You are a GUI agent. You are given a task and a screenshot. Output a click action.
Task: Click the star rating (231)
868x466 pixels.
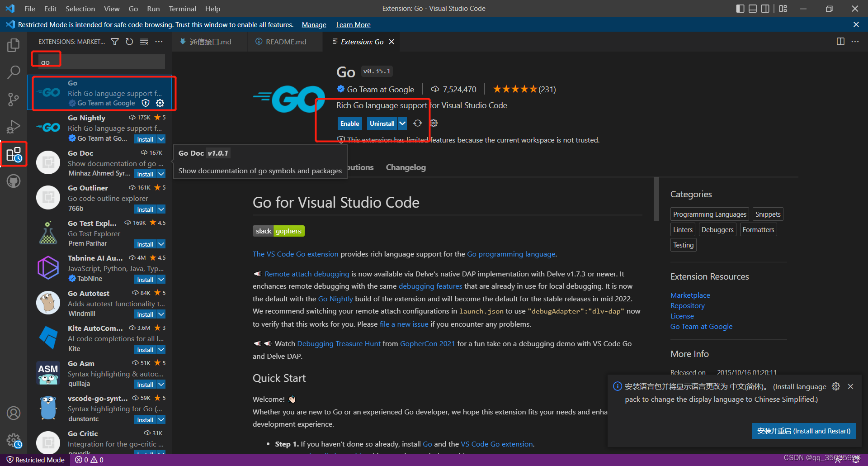coord(524,89)
